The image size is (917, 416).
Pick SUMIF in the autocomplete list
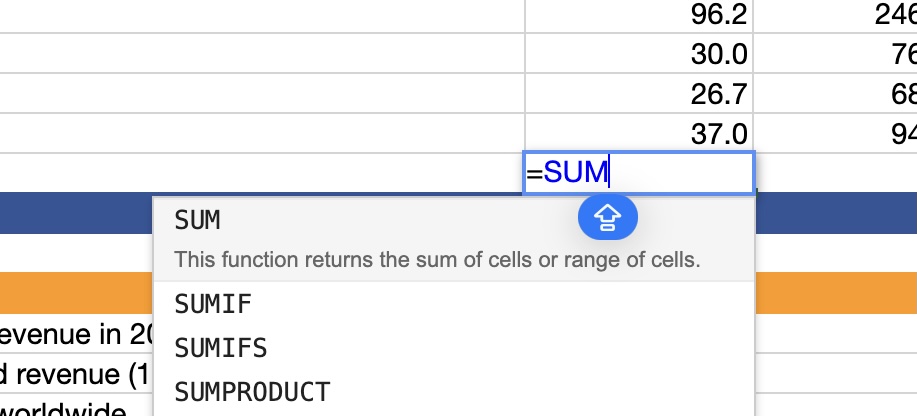coord(454,304)
